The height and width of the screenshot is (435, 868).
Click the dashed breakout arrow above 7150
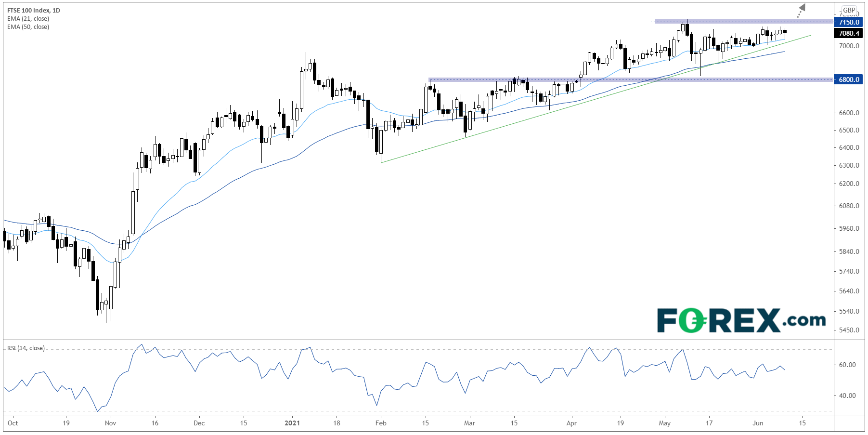pyautogui.click(x=801, y=10)
